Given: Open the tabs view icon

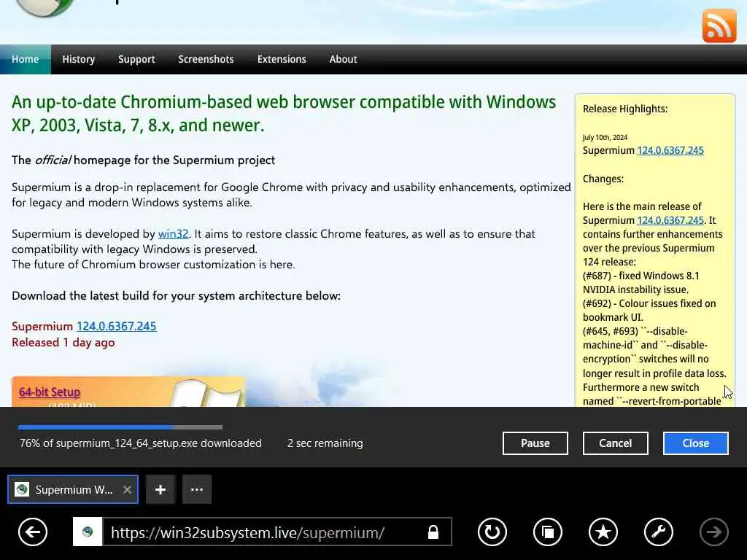Looking at the screenshot, I should point(548,532).
